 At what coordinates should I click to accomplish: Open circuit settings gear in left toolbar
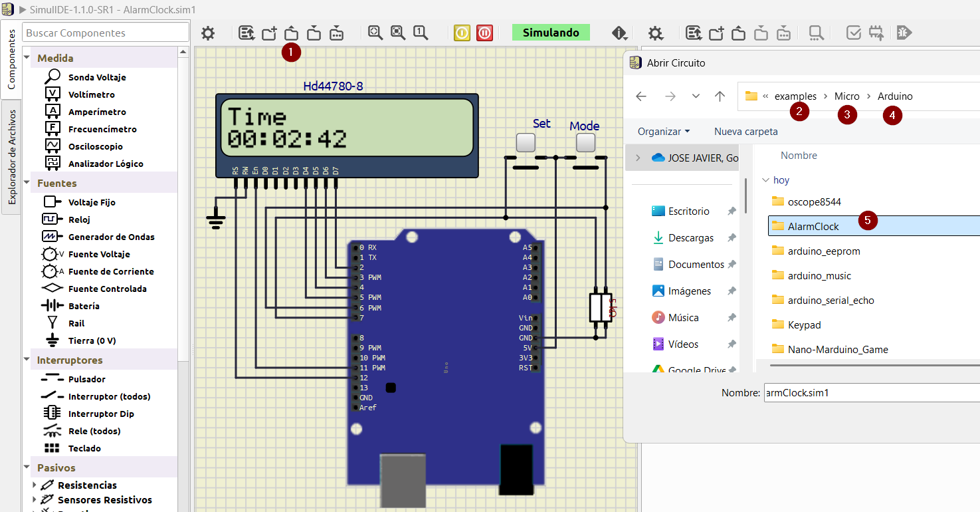[208, 33]
